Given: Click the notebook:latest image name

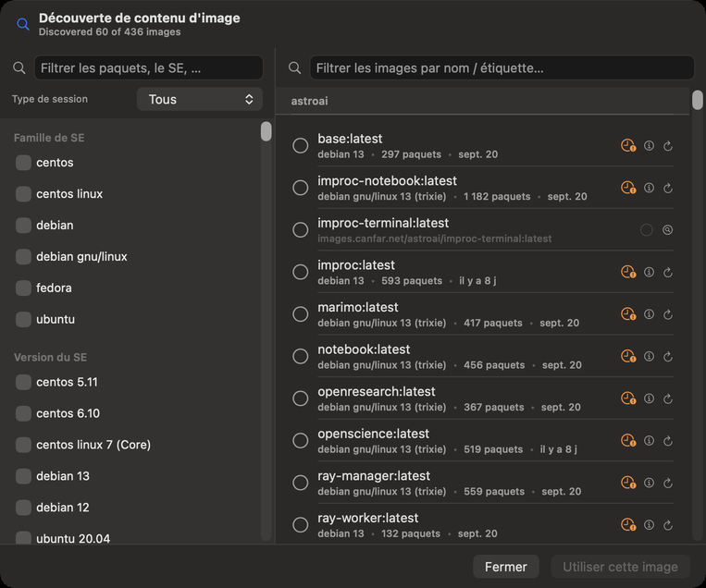Looking at the screenshot, I should [364, 349].
